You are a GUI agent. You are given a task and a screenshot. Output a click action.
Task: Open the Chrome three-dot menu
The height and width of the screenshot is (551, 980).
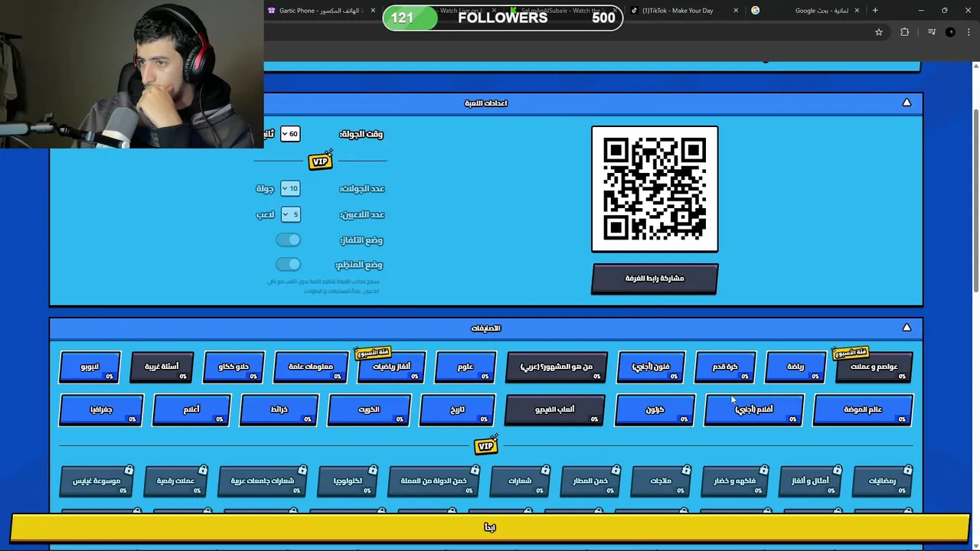point(969,32)
